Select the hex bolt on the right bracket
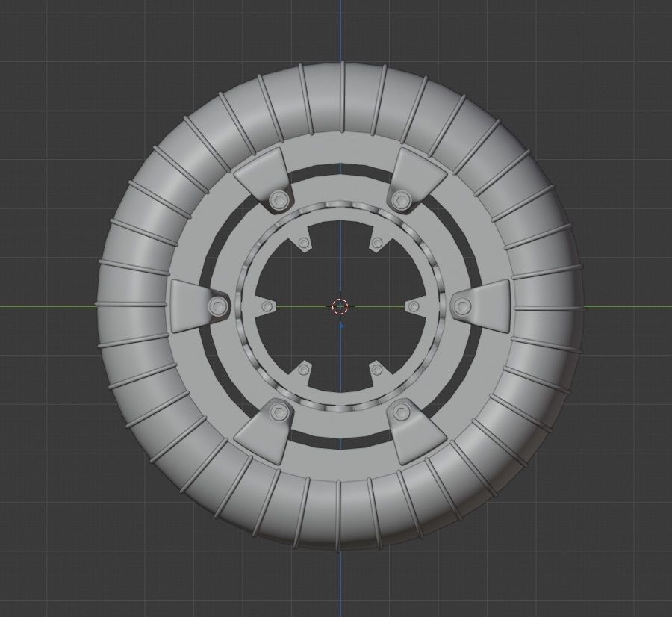This screenshot has width=672, height=617. 463,306
